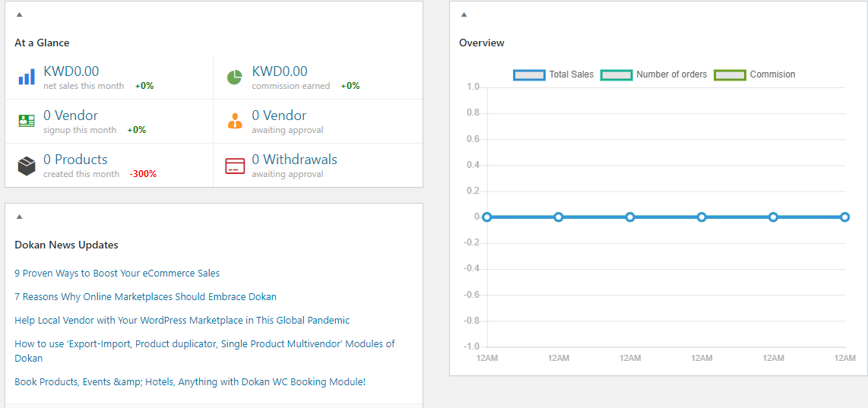This screenshot has height=408, width=868.
Task: Click the orange vendor awaiting approval icon
Action: tap(235, 121)
